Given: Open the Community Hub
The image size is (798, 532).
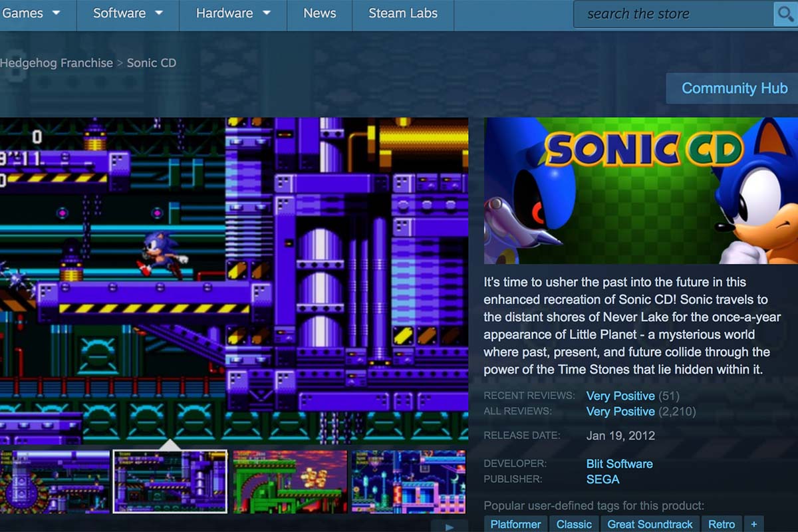Looking at the screenshot, I should (x=733, y=88).
